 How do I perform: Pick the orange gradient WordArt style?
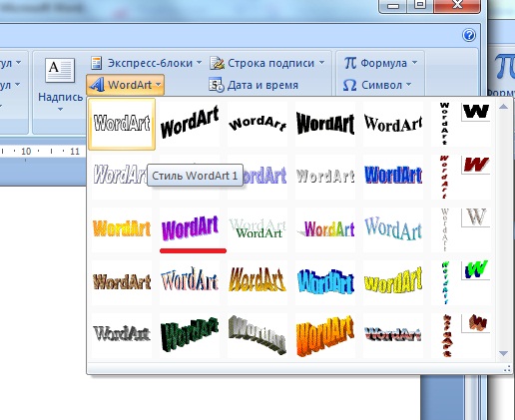coord(122,229)
